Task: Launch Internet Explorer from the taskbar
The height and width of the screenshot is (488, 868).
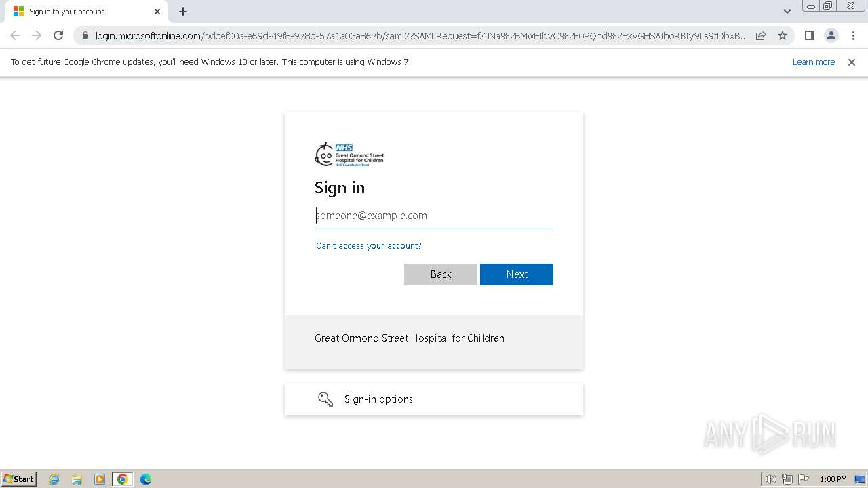Action: [54, 479]
